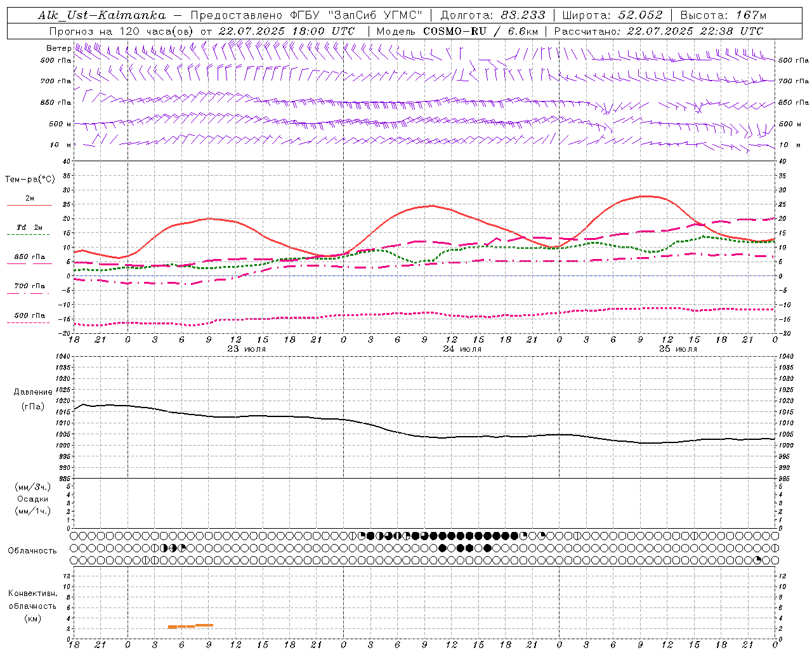This screenshot has height=650, width=812.
Task: Click the Облачность cloudiness label
Action: 32,550
